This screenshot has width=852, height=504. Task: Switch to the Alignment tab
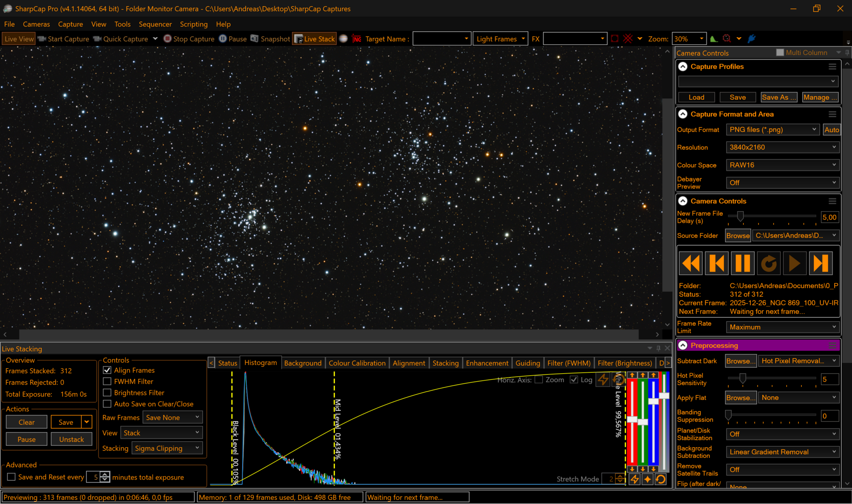pyautogui.click(x=409, y=363)
